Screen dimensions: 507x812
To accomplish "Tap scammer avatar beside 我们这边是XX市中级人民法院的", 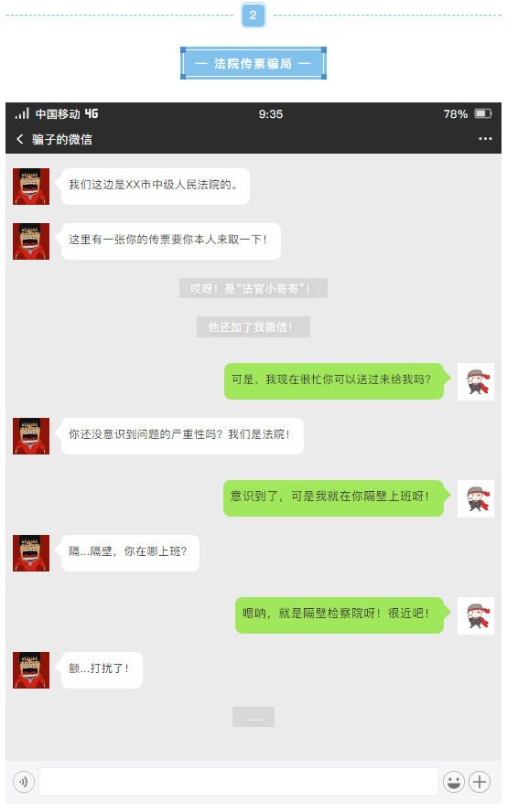I will (31, 187).
